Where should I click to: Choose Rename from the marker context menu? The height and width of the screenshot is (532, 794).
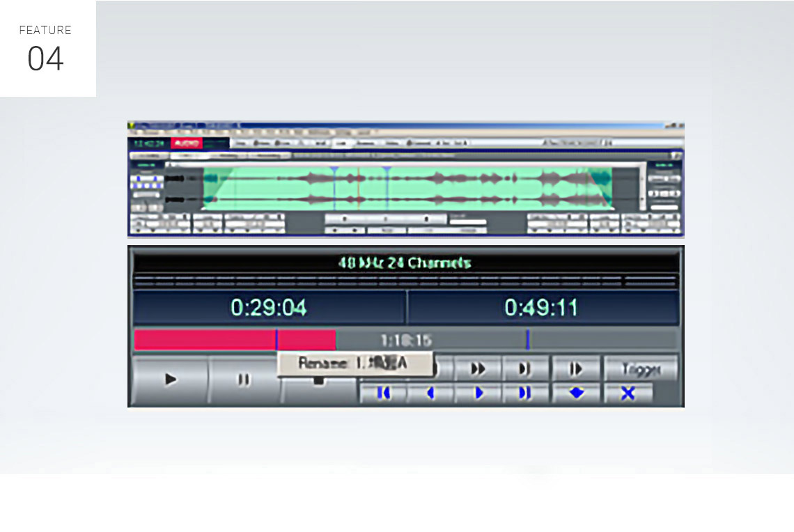click(x=354, y=363)
